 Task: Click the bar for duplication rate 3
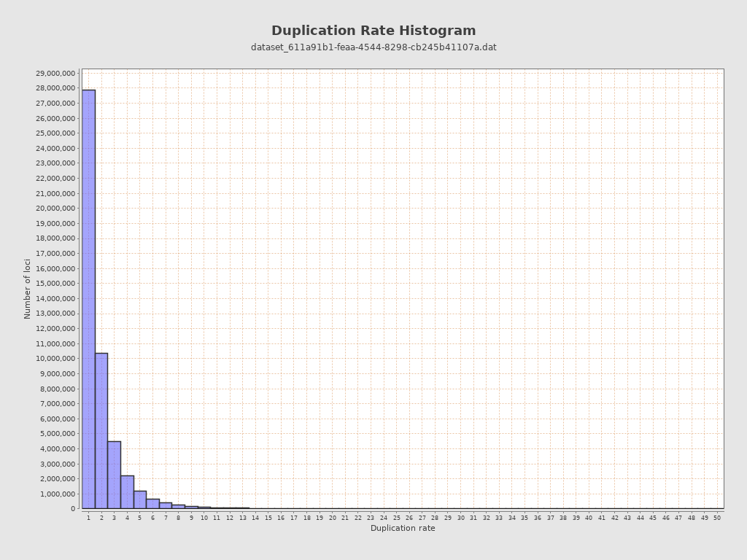(x=114, y=475)
